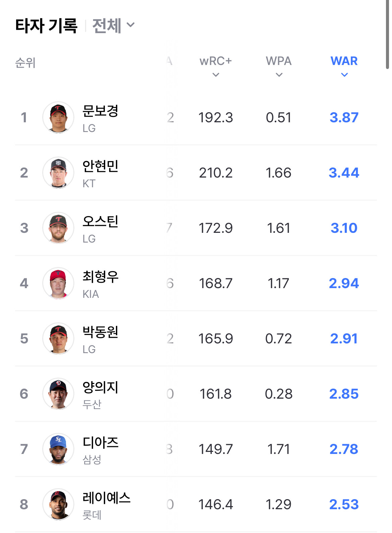This screenshot has height=533, width=392.
Task: Tap 디아즈 삼성 player photo
Action: (58, 449)
